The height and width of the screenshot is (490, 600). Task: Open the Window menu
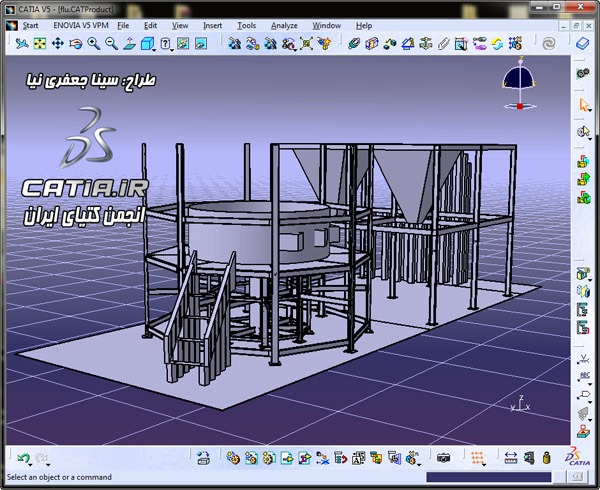(x=326, y=26)
